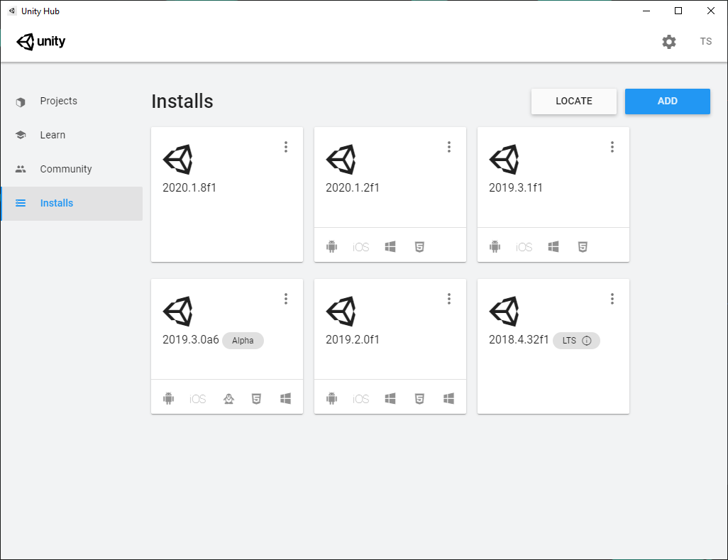Click the 2020.1.8f1 version label
This screenshot has width=728, height=560.
coord(189,187)
